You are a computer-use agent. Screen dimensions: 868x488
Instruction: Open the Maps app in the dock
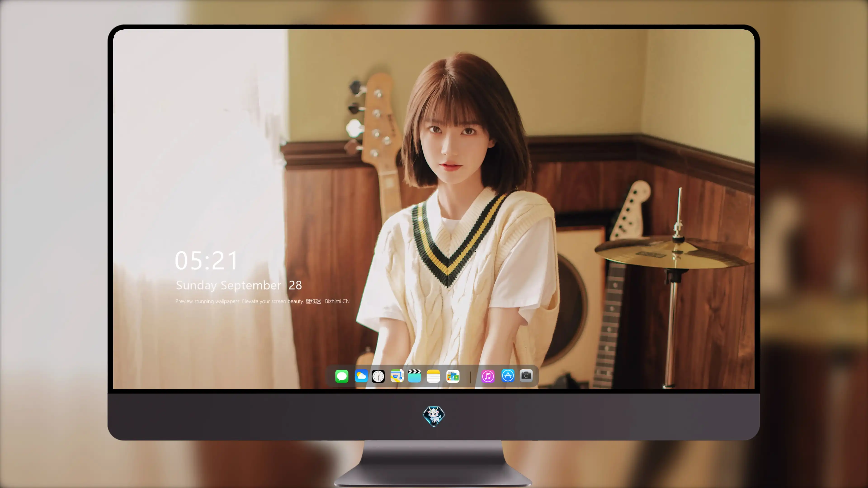click(397, 376)
